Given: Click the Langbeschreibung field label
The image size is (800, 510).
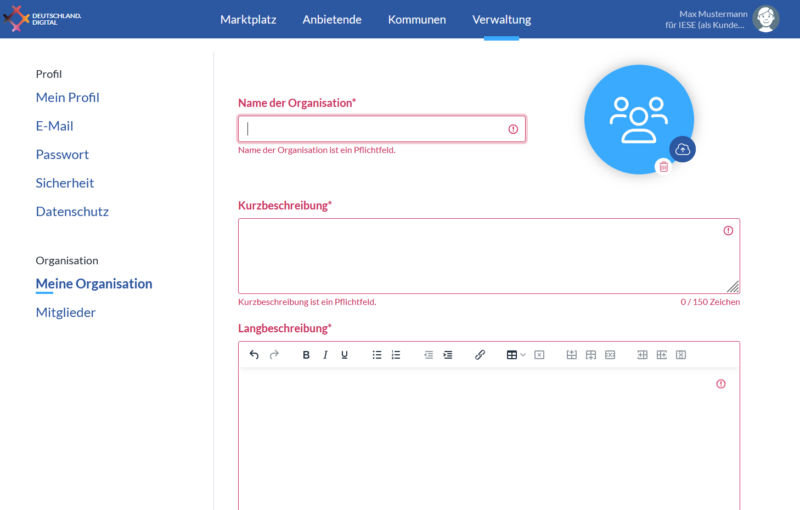Looking at the screenshot, I should pyautogui.click(x=285, y=328).
